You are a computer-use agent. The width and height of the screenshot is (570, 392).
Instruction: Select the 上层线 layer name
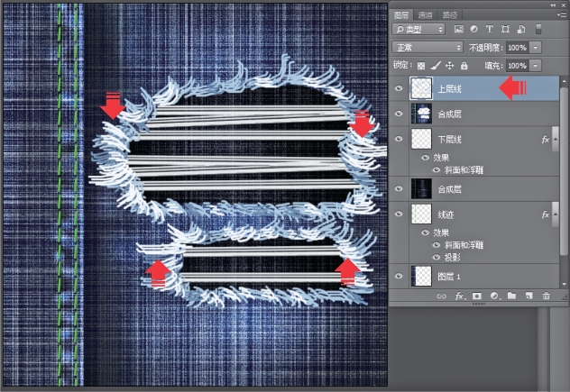point(450,89)
